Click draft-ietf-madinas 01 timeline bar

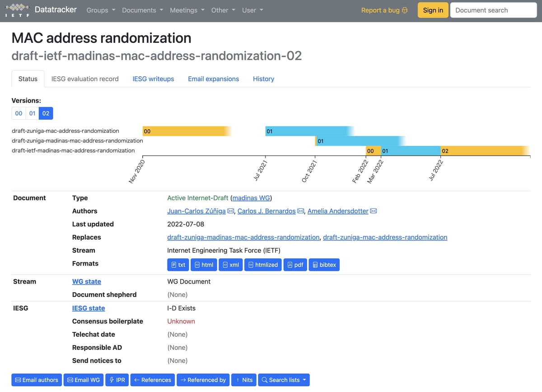coord(411,151)
